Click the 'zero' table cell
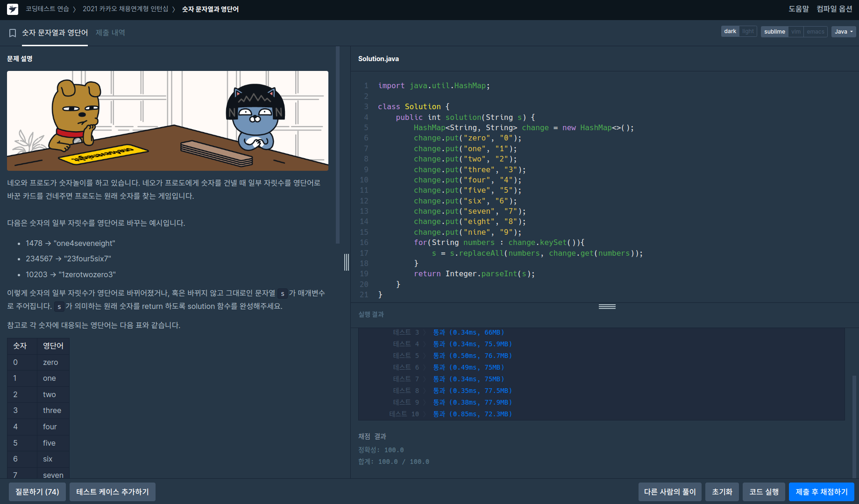 coord(53,362)
